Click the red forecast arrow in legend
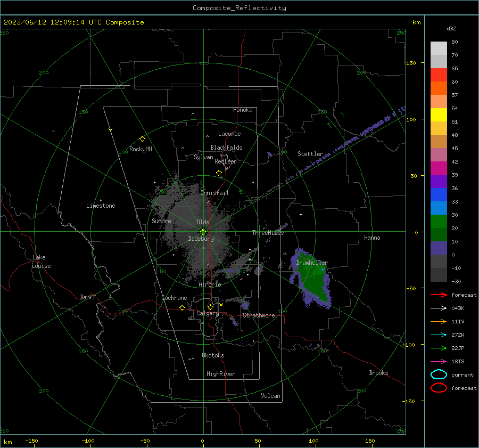 (439, 295)
